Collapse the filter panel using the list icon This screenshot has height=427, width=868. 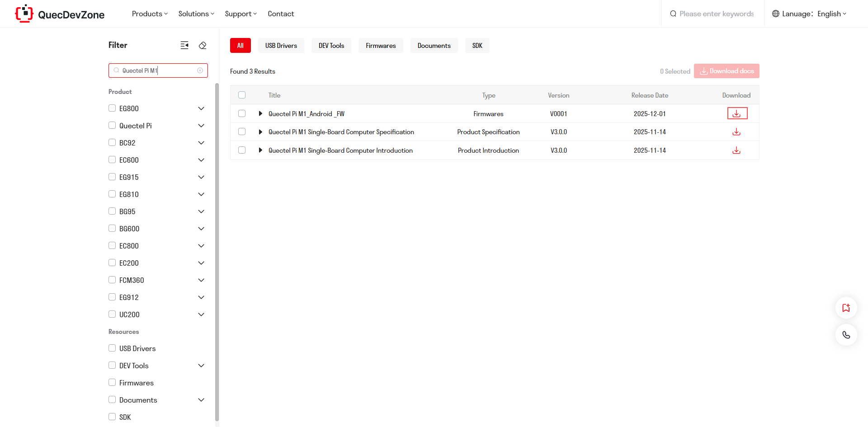click(x=184, y=45)
